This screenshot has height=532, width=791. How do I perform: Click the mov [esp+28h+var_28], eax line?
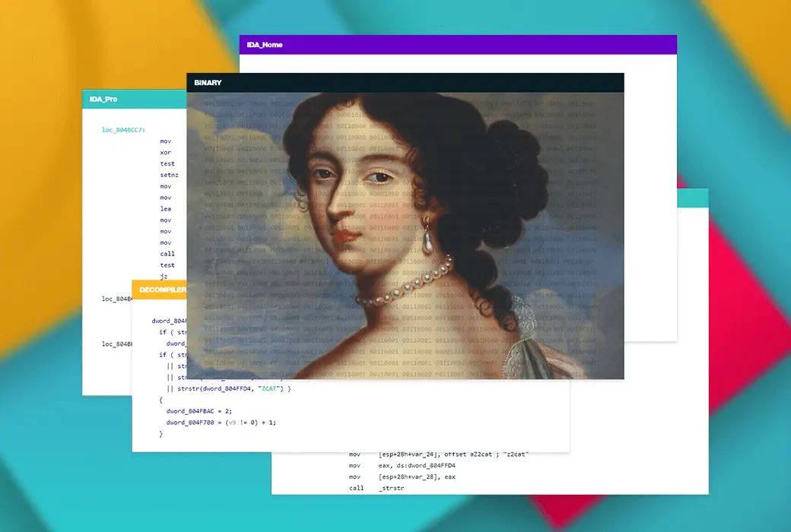(x=402, y=477)
